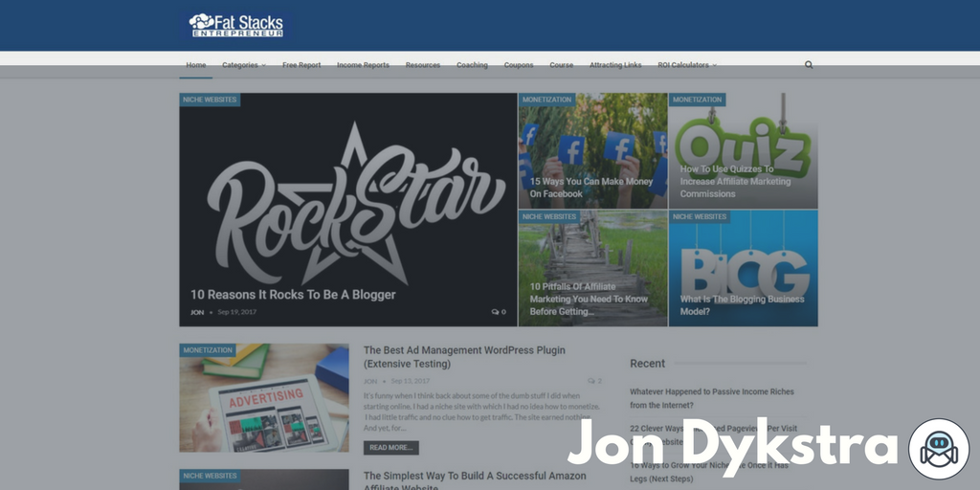Click author JON under Rockstar post
The image size is (980, 490).
[197, 312]
